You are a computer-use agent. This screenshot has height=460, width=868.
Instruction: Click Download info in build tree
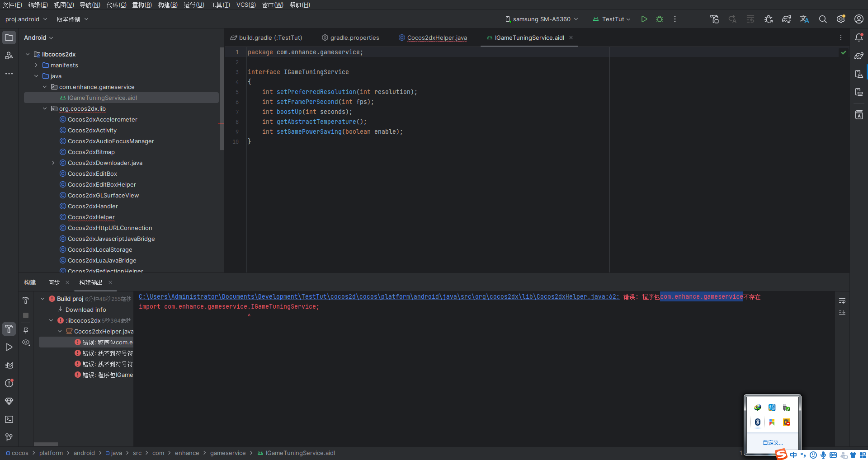click(85, 310)
